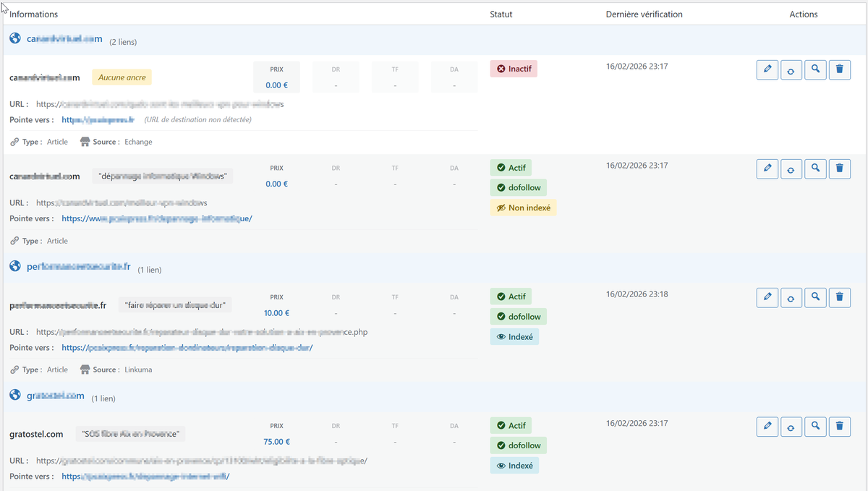Click the 75.00 € price value

277,442
